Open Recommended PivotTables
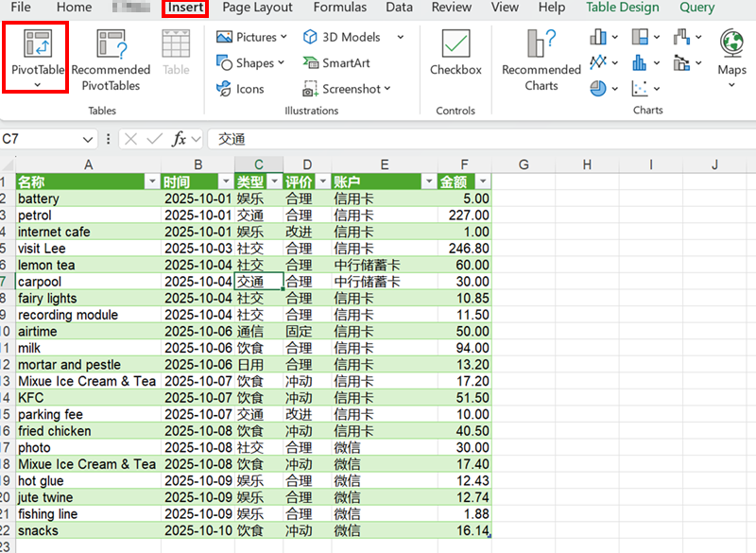 click(111, 60)
